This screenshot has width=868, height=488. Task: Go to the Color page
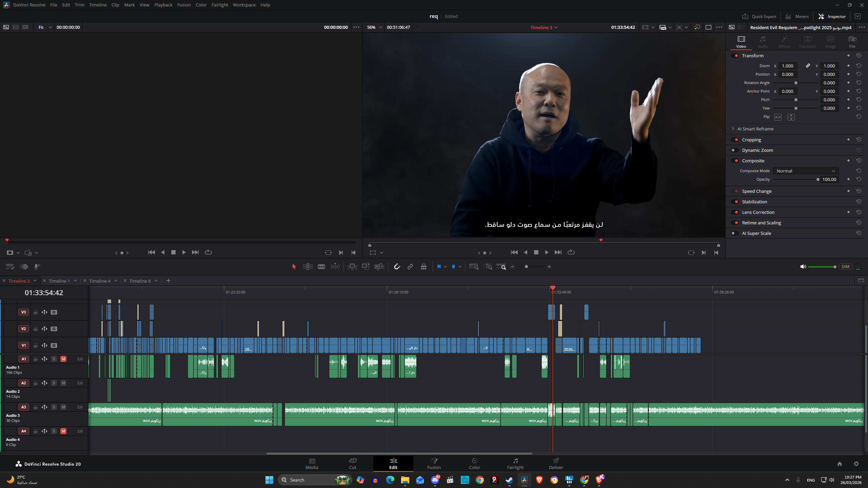474,463
